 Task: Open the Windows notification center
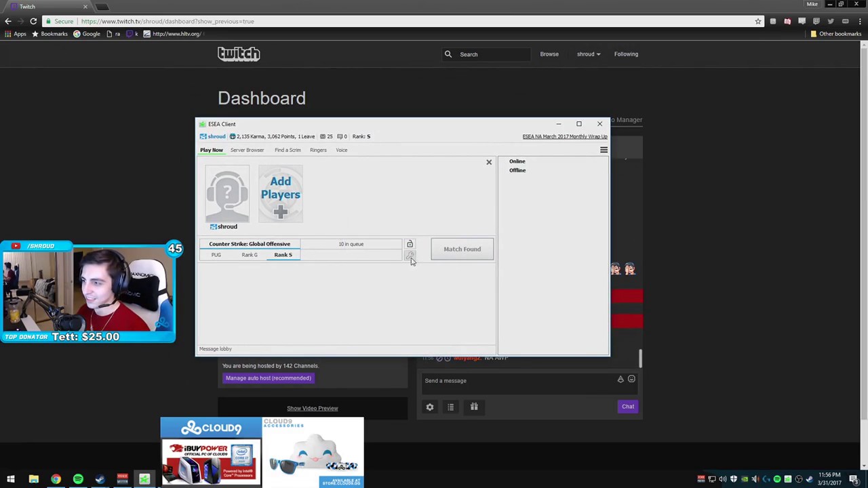pyautogui.click(x=854, y=479)
